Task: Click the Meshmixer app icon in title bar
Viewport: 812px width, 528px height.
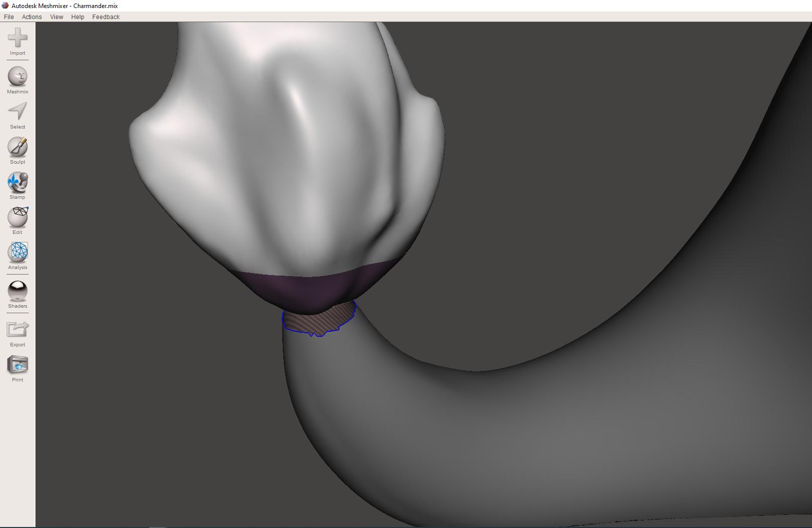Action: click(x=5, y=6)
